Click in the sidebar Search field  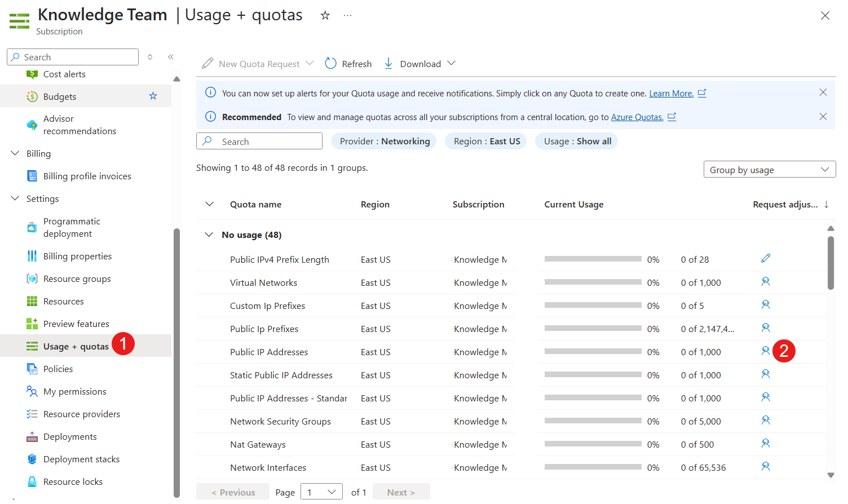(x=73, y=57)
